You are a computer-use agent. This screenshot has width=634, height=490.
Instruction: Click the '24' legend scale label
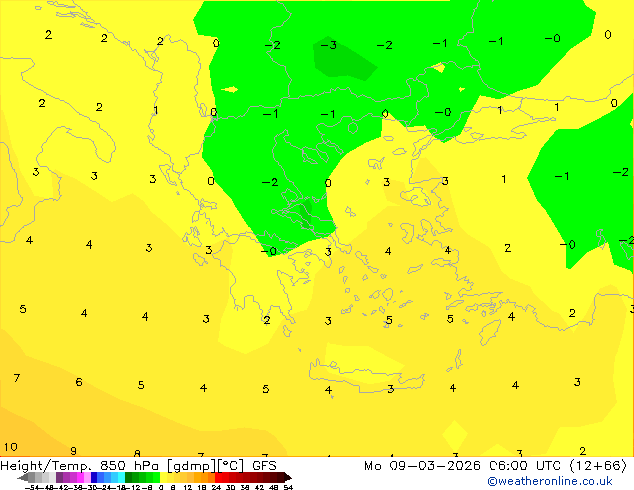coord(216,487)
